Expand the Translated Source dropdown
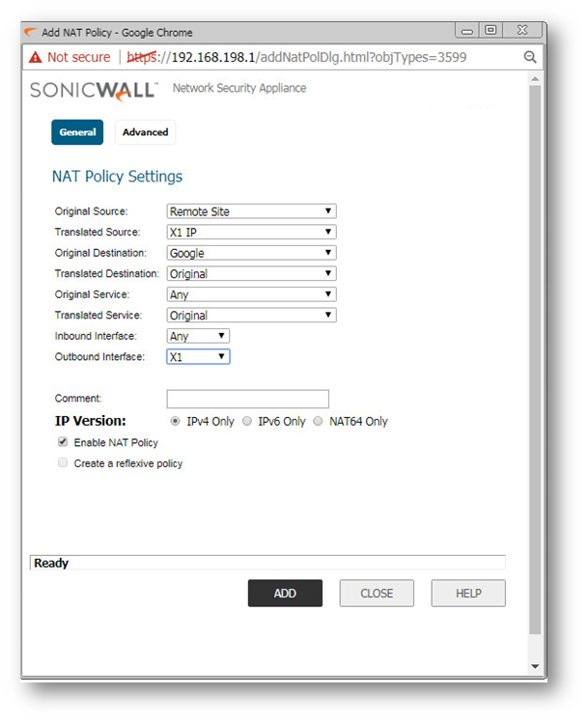The height and width of the screenshot is (723, 588). pos(251,233)
